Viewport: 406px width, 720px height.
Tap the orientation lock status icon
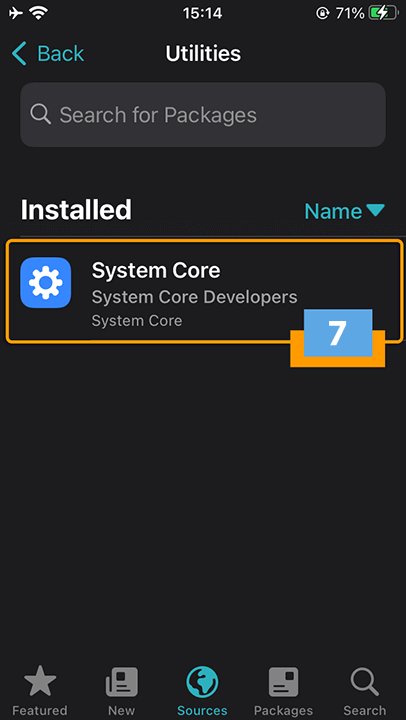322,14
